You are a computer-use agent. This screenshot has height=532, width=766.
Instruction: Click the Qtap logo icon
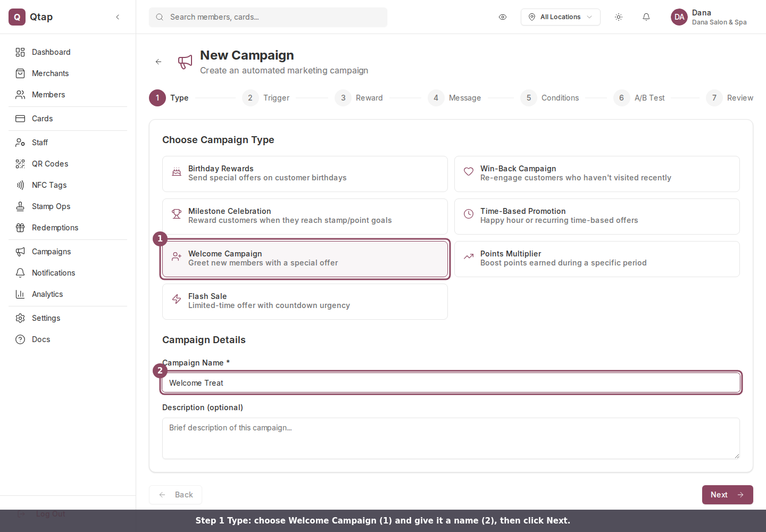point(17,17)
